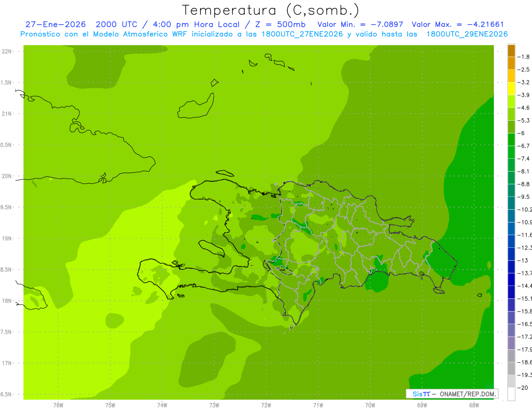
Task: Click the "19N" latitude label
Action: pos(7,239)
